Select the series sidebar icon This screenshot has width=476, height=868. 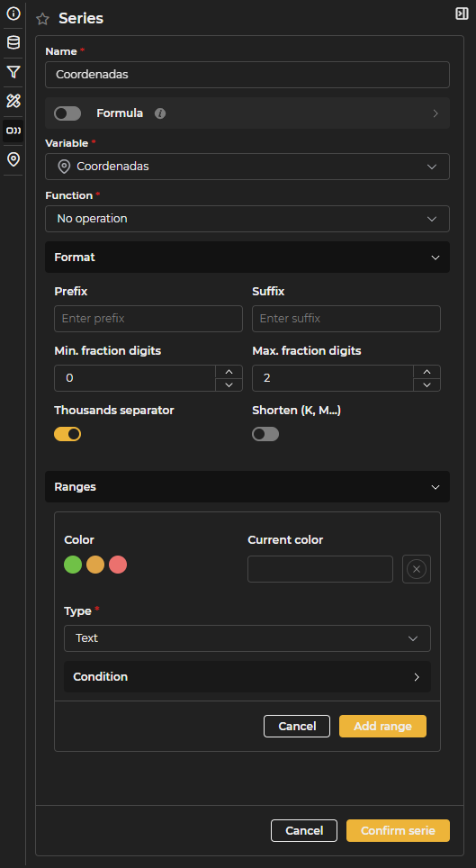pyautogui.click(x=13, y=131)
